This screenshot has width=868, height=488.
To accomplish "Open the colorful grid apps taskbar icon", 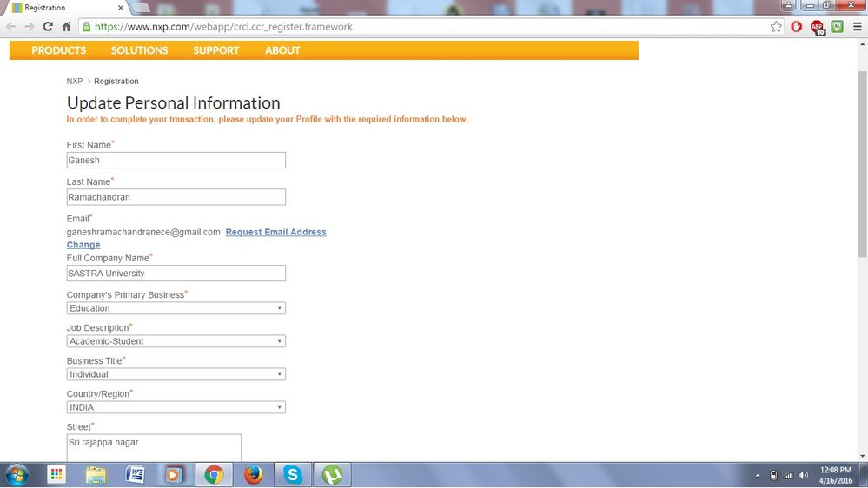I will [56, 475].
